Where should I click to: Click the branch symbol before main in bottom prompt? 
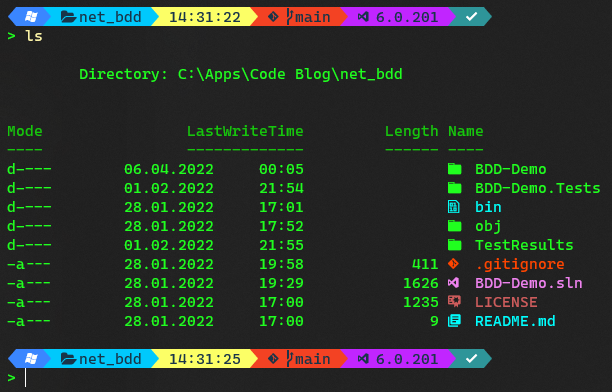click(289, 358)
